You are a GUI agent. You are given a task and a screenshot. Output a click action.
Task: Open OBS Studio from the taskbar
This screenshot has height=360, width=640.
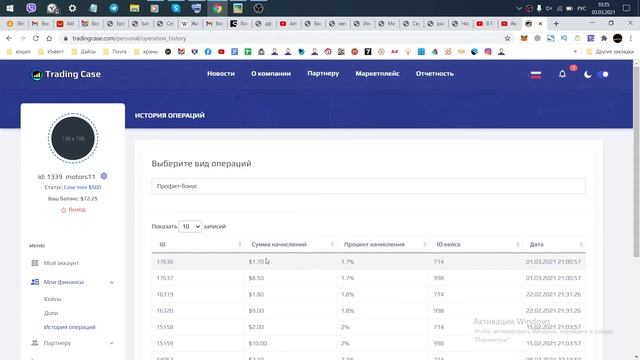pyautogui.click(x=258, y=8)
